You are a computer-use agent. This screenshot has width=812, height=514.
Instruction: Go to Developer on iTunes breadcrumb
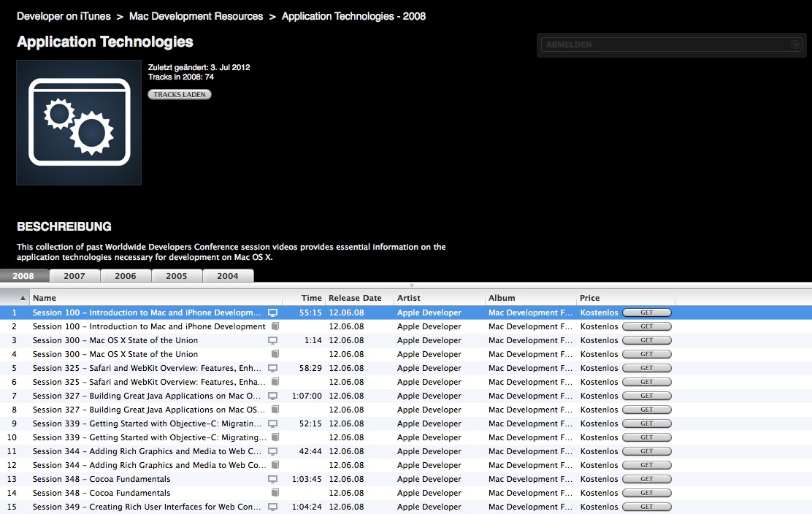64,16
